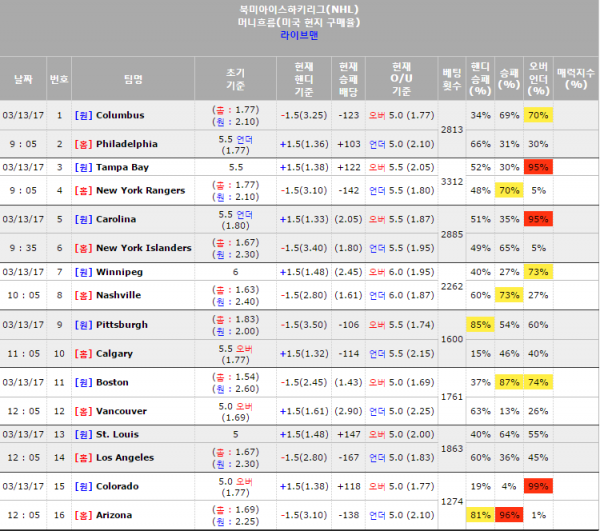Select the New York Islanders team name
Screen dimensions: 600x531
pos(143,248)
